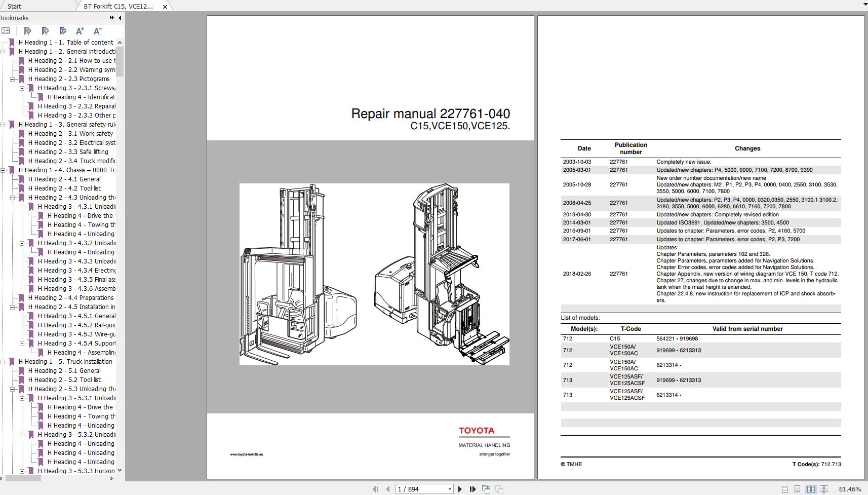Collapse the Bookmarks panel

(120, 18)
